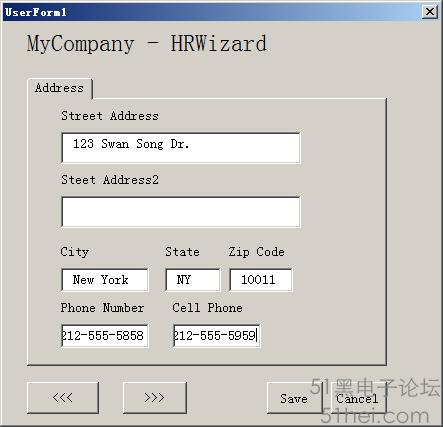
Task: Click the Save button
Action: point(294,398)
